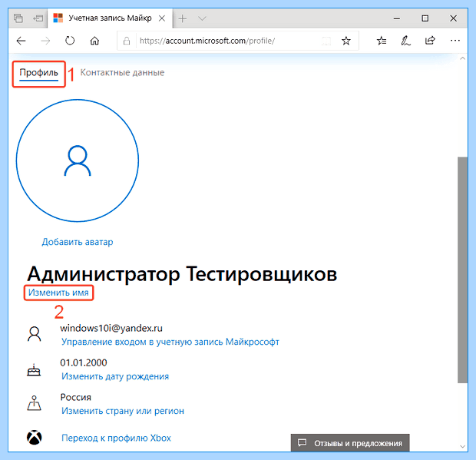Click the birthday cake icon
This screenshot has height=460, width=476.
point(34,370)
